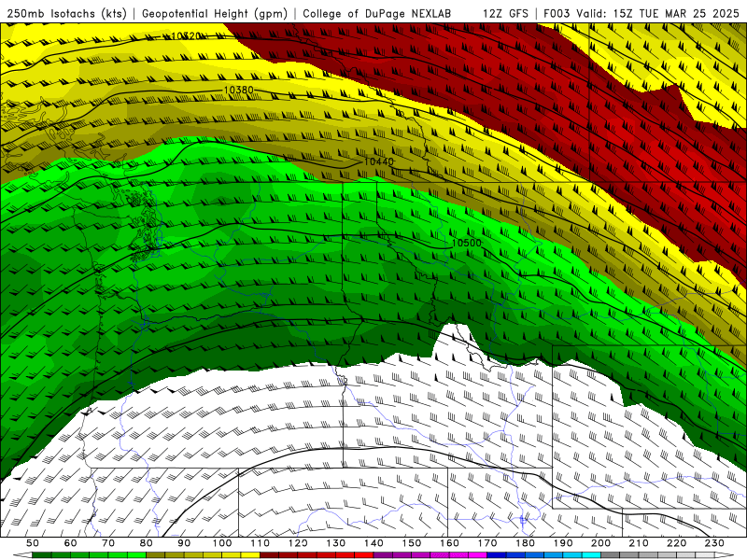Select the cyan swatch on the legend bar
This screenshot has height=560, width=747.
coord(592,555)
